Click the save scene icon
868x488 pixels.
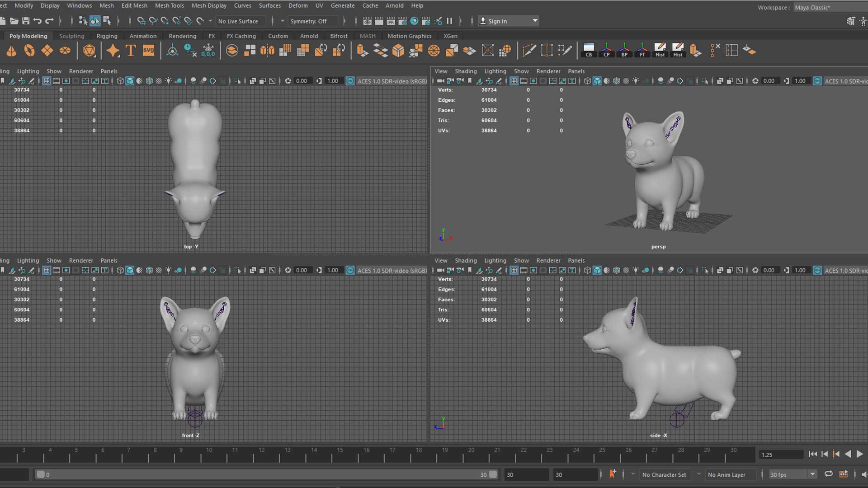[26, 21]
